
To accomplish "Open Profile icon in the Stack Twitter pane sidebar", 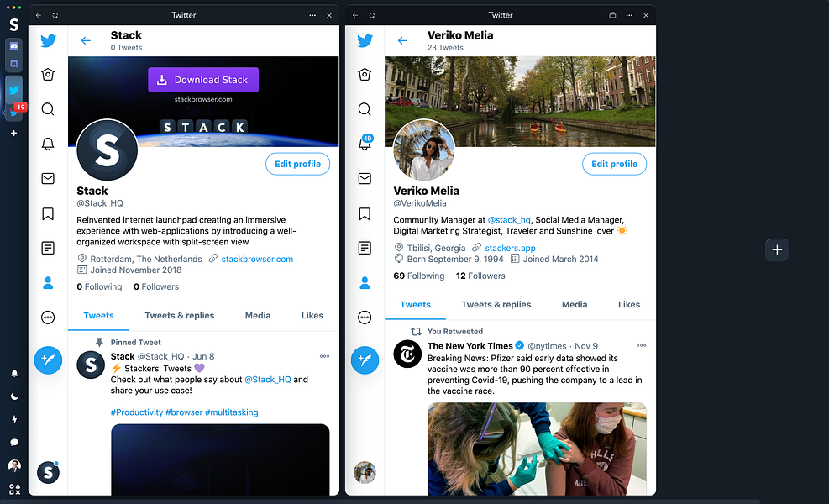I will pyautogui.click(x=48, y=283).
